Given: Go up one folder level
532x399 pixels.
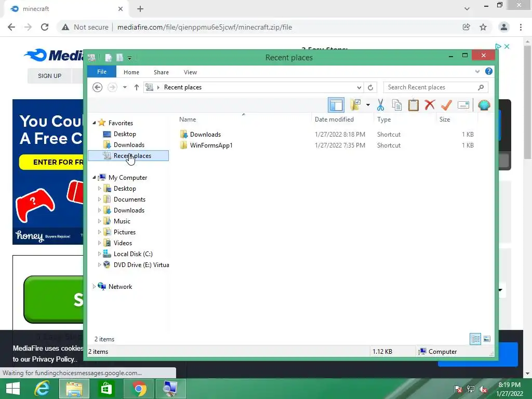Looking at the screenshot, I should (x=137, y=87).
